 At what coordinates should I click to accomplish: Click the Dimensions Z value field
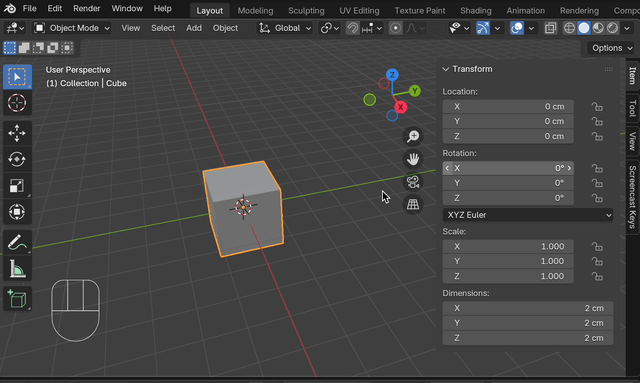click(528, 338)
